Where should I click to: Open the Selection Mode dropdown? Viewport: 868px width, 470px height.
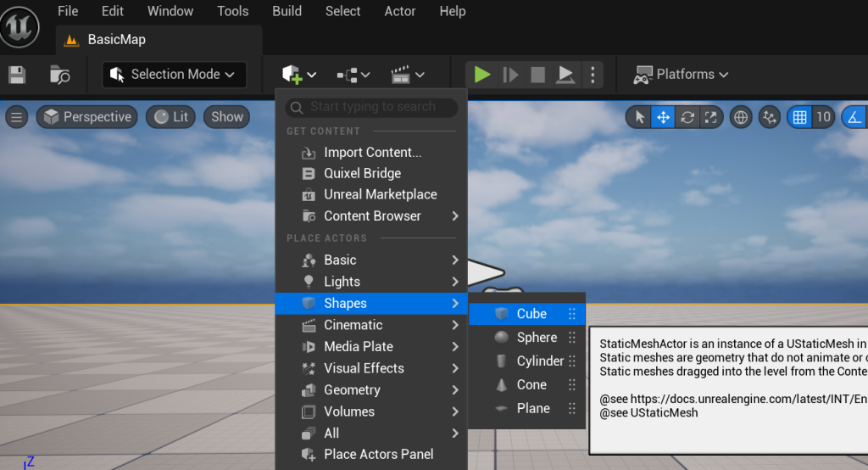click(x=174, y=75)
